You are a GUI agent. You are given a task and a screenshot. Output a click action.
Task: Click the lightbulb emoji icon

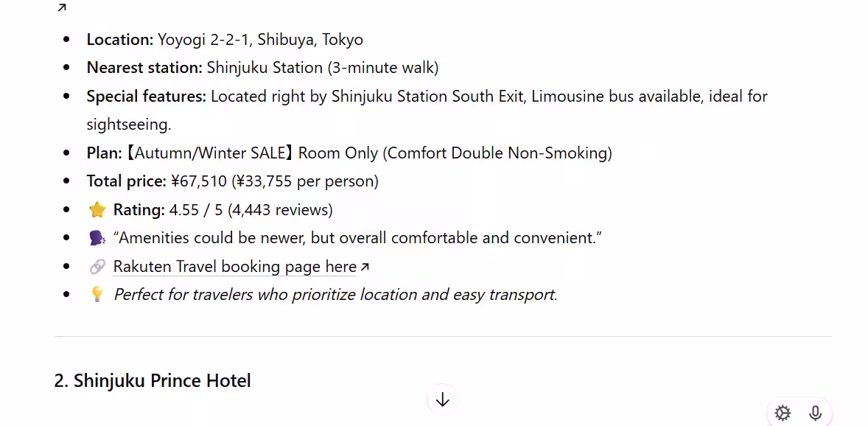coord(97,295)
